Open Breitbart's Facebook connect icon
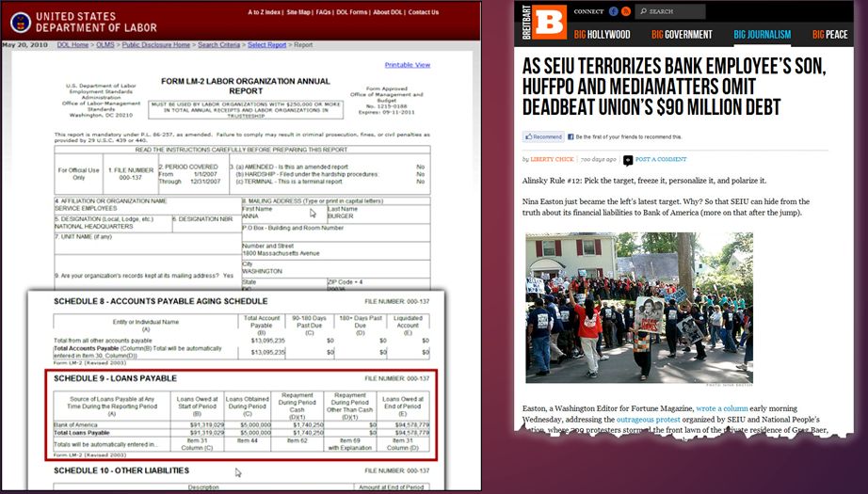Viewport: 868px width, 494px height. (x=614, y=11)
